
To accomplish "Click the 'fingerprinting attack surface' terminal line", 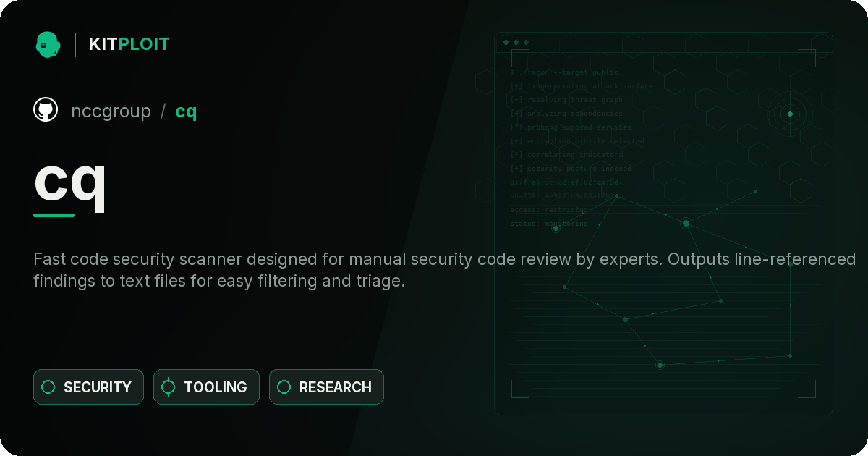I will [582, 86].
